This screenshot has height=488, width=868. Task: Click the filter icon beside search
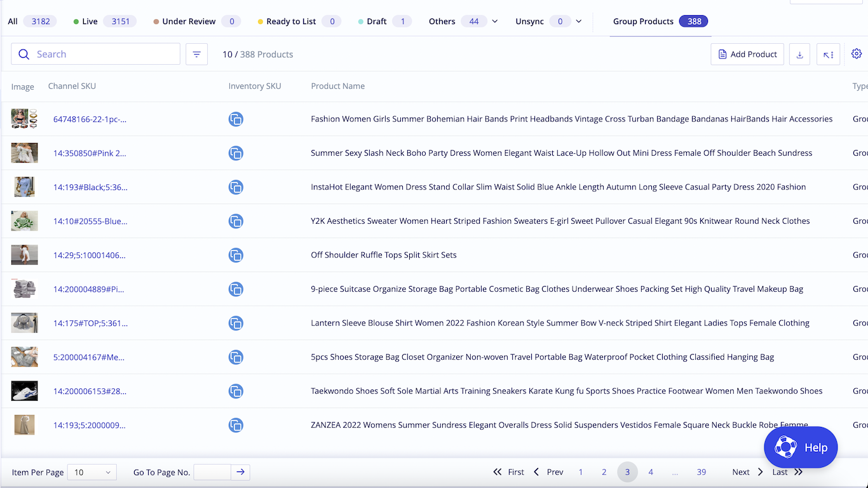pos(196,55)
